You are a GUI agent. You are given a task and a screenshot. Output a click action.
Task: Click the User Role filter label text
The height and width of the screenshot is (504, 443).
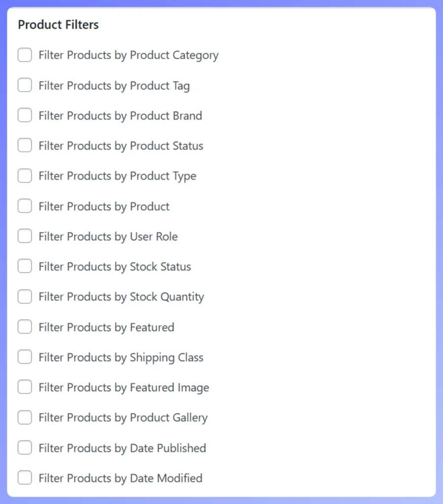click(108, 236)
